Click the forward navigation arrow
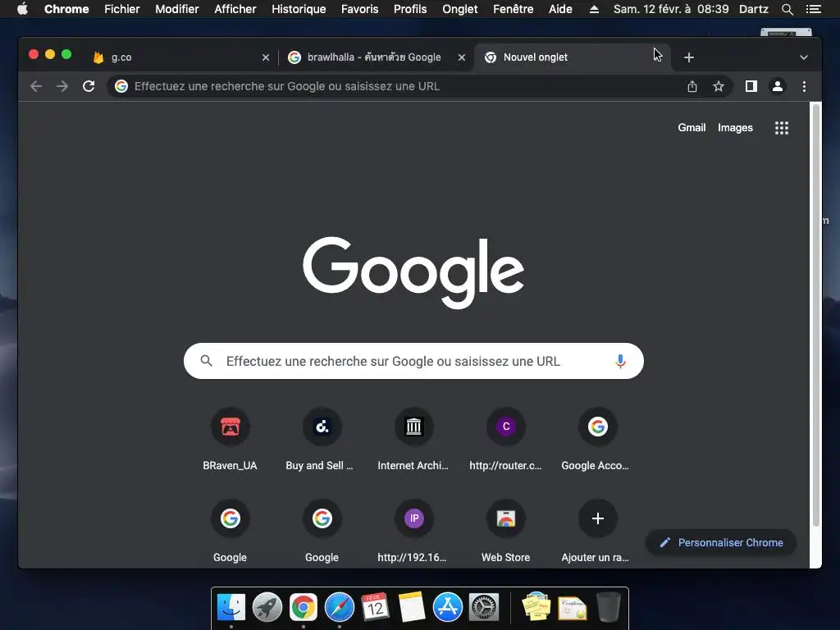The image size is (840, 630). pyautogui.click(x=62, y=86)
